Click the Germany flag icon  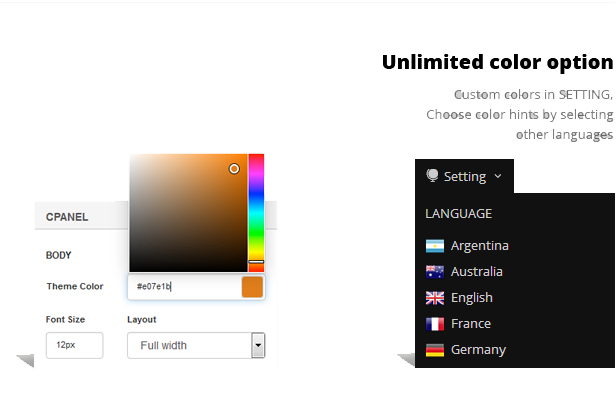(434, 350)
